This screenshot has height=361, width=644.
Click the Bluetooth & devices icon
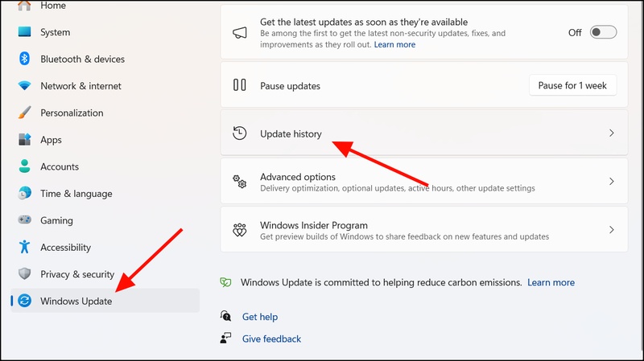pyautogui.click(x=24, y=59)
